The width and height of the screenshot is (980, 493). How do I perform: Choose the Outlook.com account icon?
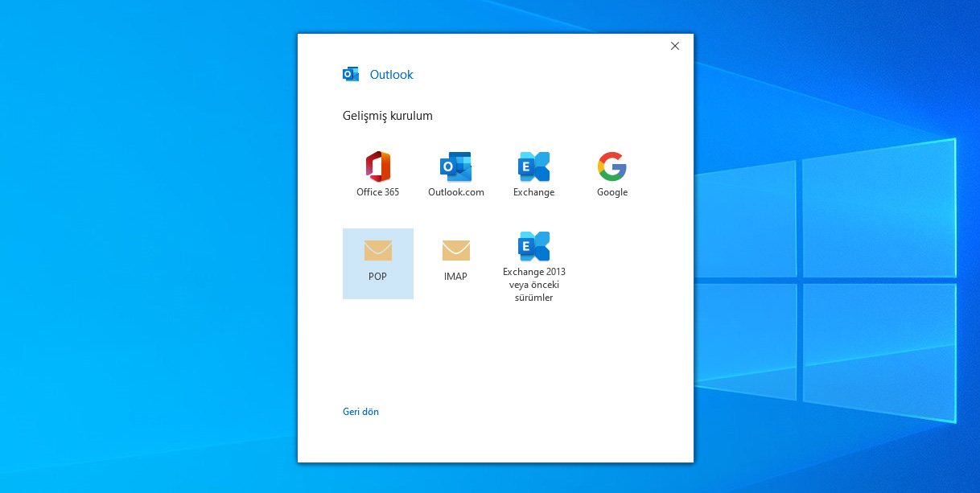(x=455, y=166)
